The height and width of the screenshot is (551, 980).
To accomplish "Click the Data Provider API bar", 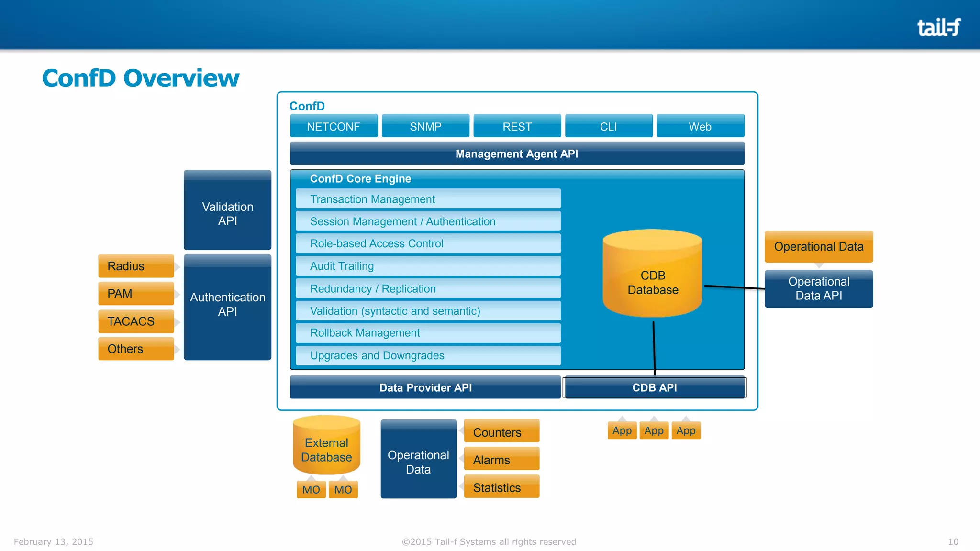I will point(425,387).
